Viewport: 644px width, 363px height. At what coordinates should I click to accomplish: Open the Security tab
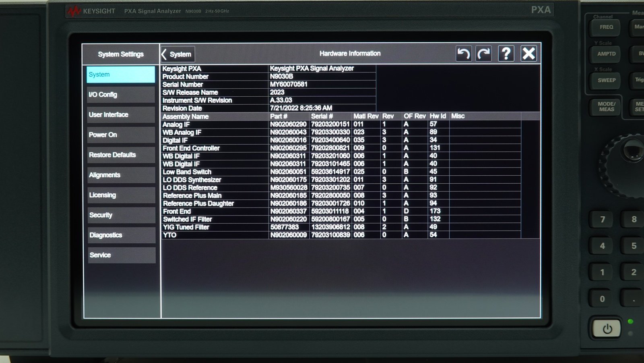[121, 215]
